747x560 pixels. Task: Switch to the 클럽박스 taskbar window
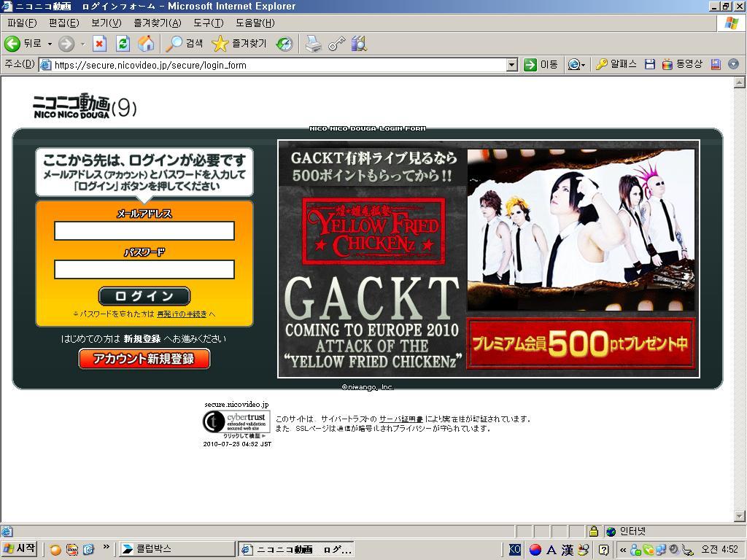pos(177,550)
